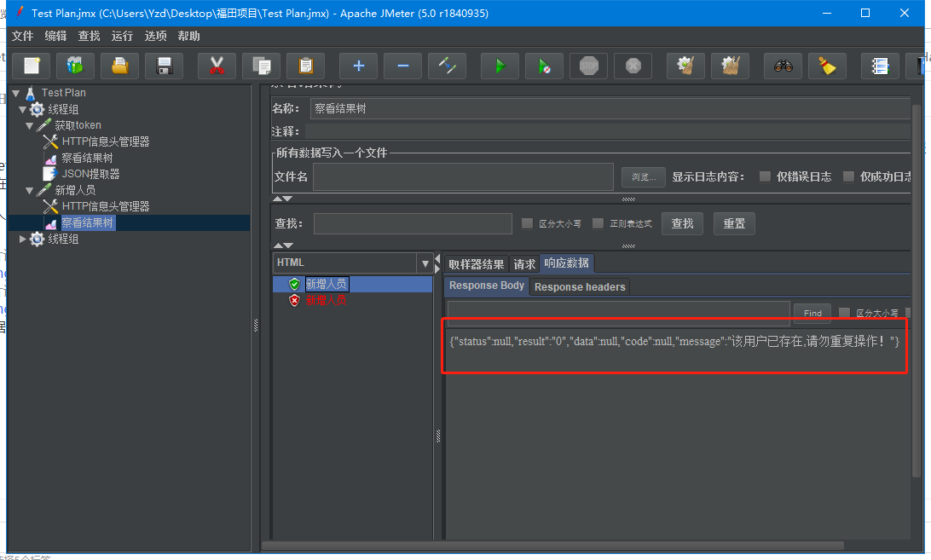
Task: Clear all results with the double broom icon
Action: [x=730, y=66]
